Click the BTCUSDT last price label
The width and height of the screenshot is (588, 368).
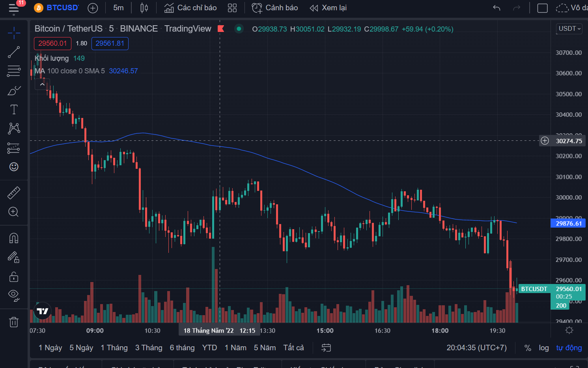534,289
